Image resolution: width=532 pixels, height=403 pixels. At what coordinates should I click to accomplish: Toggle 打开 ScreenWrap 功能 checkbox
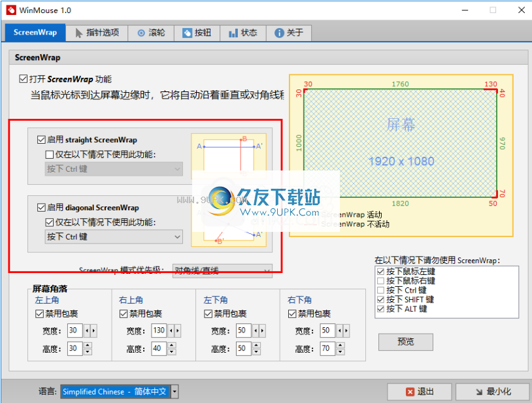(23, 79)
